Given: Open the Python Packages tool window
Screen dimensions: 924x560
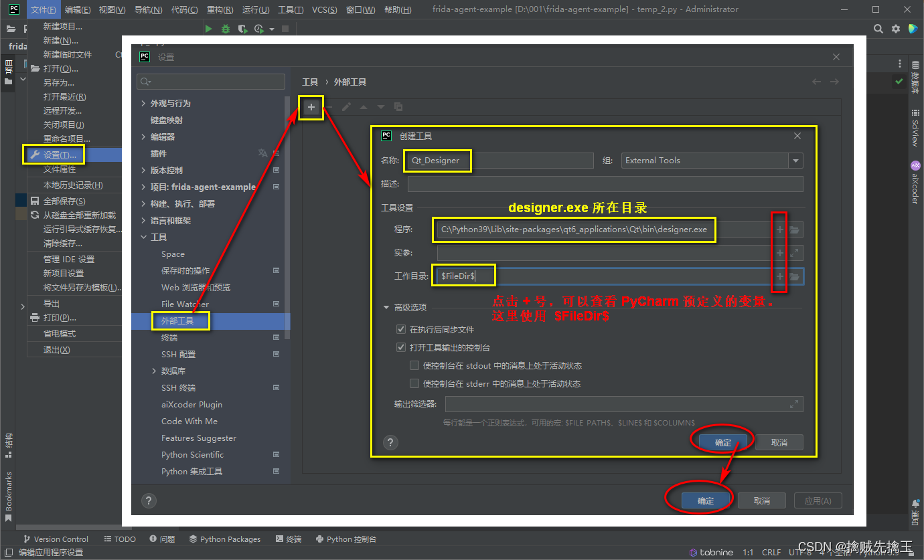Looking at the screenshot, I should [225, 539].
